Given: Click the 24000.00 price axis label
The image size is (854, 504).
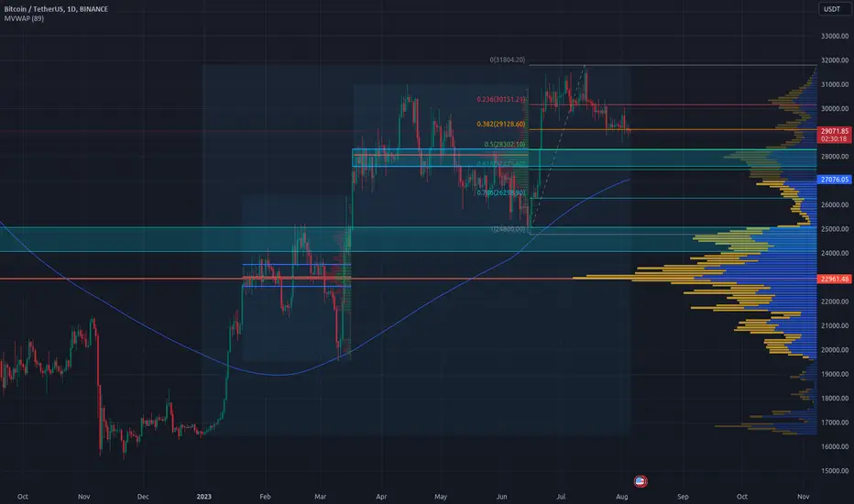Looking at the screenshot, I should pos(835,253).
